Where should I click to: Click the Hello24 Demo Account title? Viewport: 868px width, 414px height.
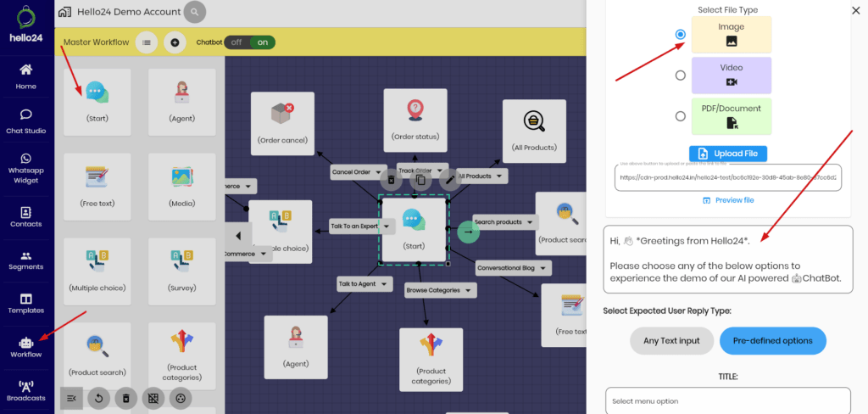click(129, 12)
